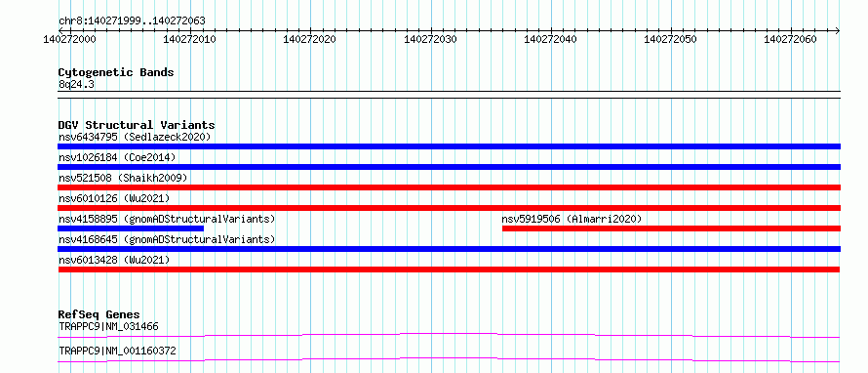This screenshot has width=868, height=373.
Task: Click ruler position 140272010
Action: tap(190, 39)
